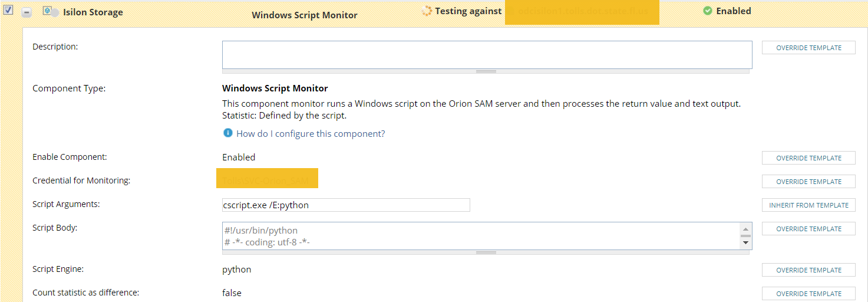Viewport: 868px width, 302px height.
Task: Click the Script Body scroll up arrow
Action: click(746, 229)
